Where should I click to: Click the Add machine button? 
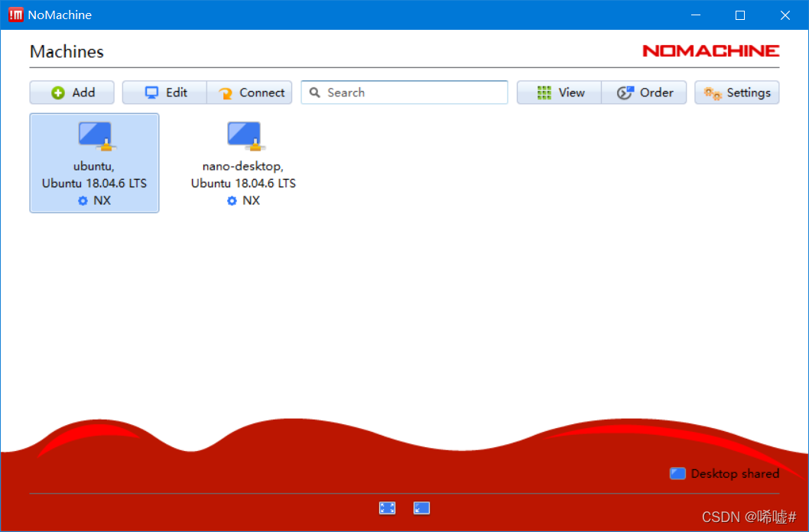tap(72, 92)
